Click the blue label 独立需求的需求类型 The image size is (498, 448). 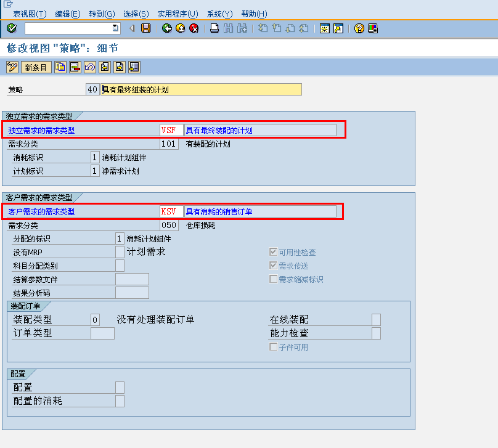pos(41,130)
